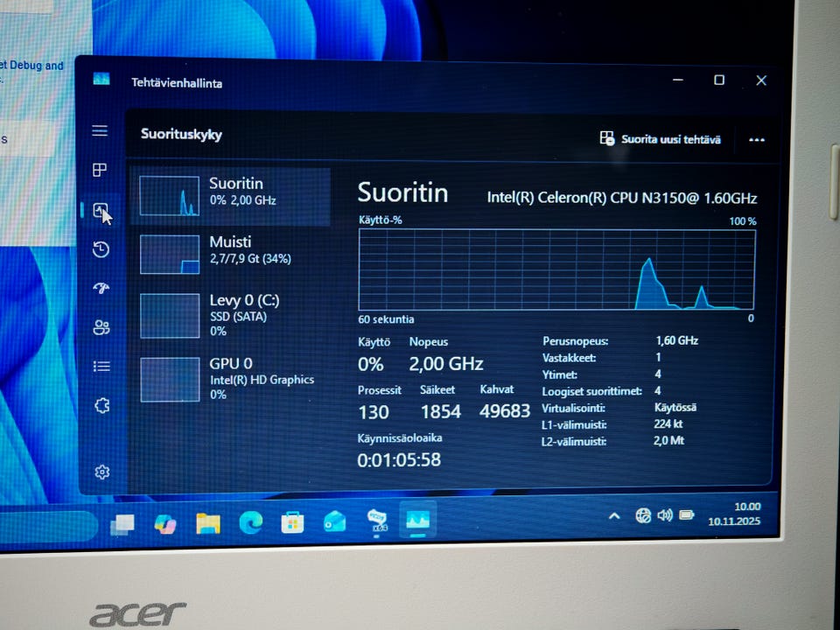Open the Startup apps page icon
The height and width of the screenshot is (630, 840).
pos(101,288)
